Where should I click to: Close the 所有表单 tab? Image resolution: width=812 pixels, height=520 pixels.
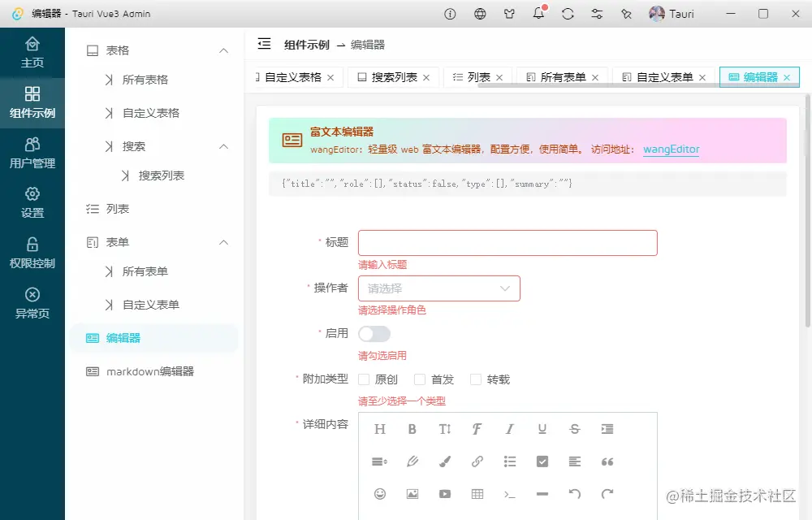tap(595, 78)
